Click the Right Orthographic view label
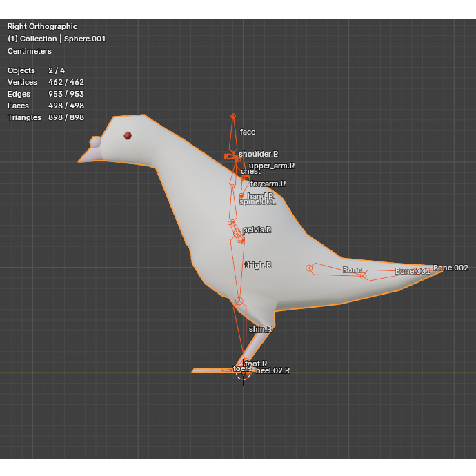This screenshot has height=476, width=476. [43, 26]
